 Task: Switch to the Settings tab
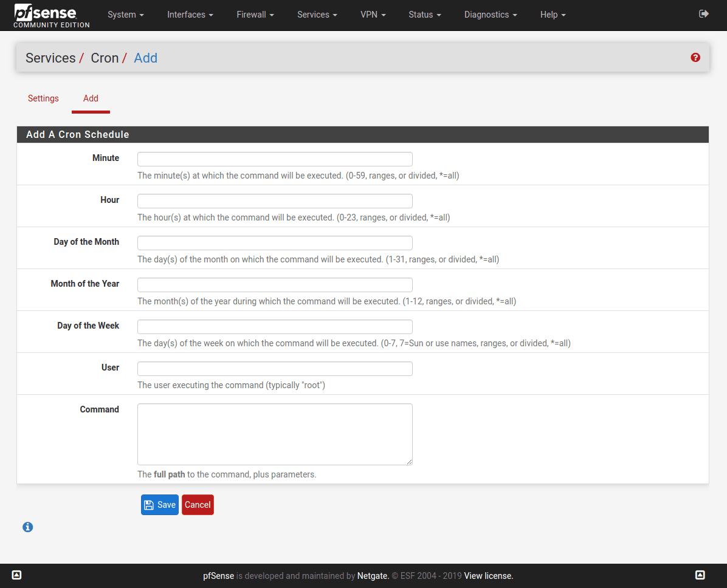[43, 98]
